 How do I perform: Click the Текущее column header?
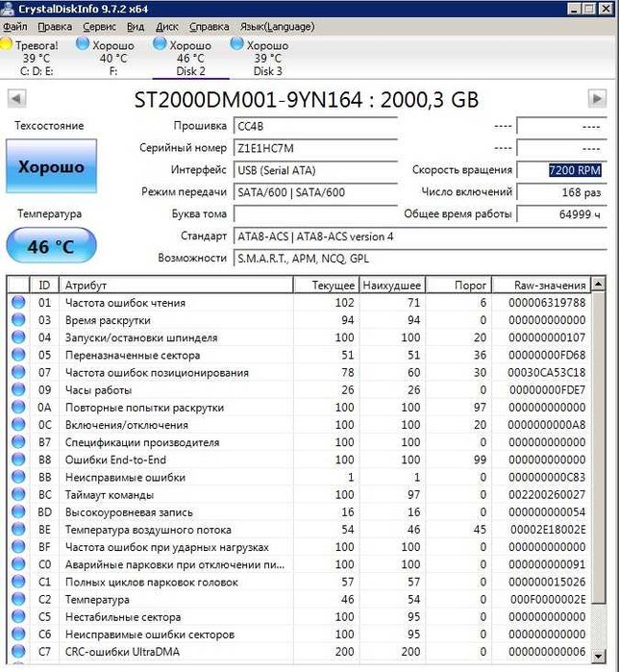coord(327,285)
